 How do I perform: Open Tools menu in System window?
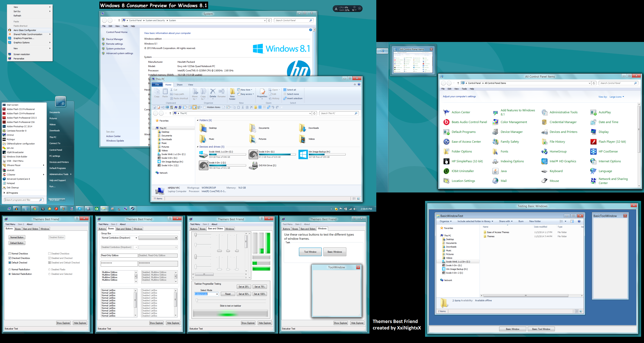click(x=125, y=26)
